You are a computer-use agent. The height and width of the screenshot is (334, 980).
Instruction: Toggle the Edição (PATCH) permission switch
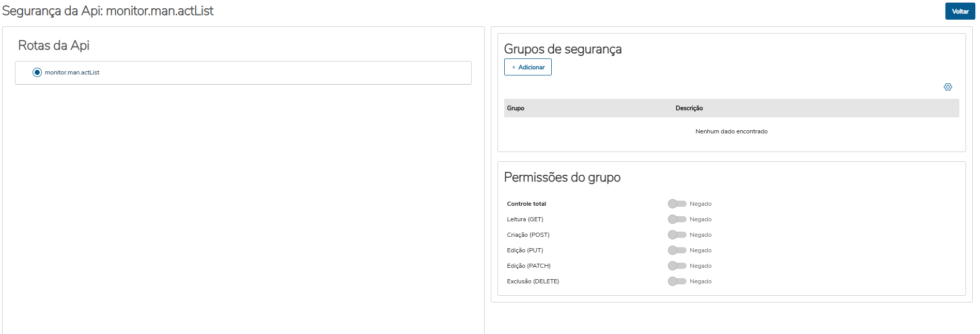tap(677, 266)
